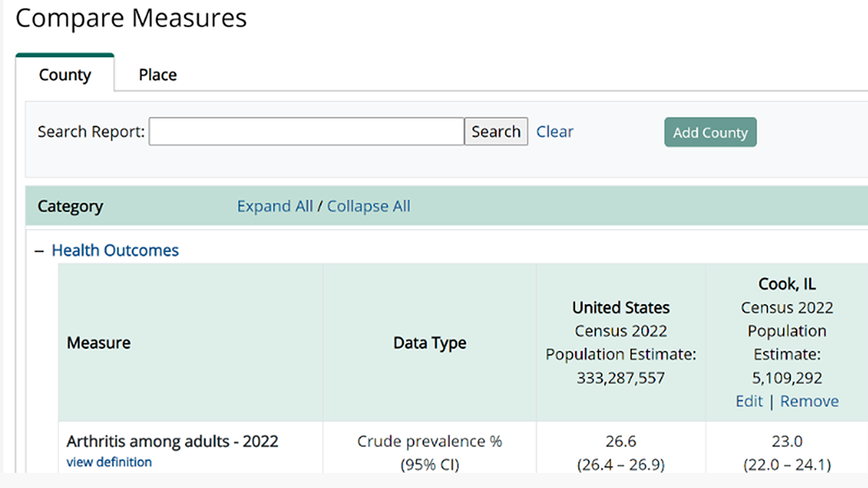Image resolution: width=868 pixels, height=488 pixels.
Task: Click inside the Search Report text box
Action: pyautogui.click(x=306, y=131)
